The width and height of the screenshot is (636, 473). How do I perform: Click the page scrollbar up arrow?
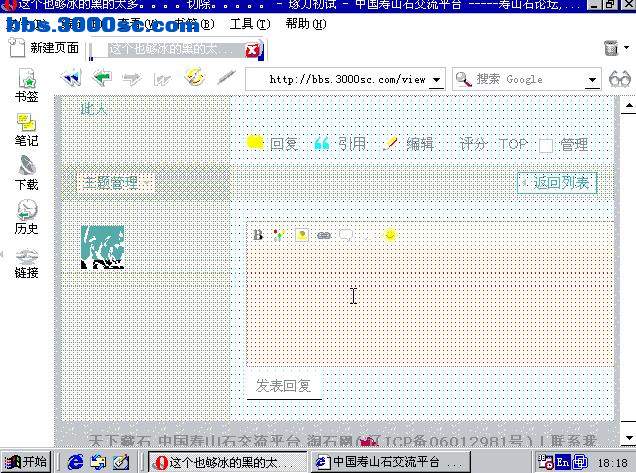(x=629, y=105)
